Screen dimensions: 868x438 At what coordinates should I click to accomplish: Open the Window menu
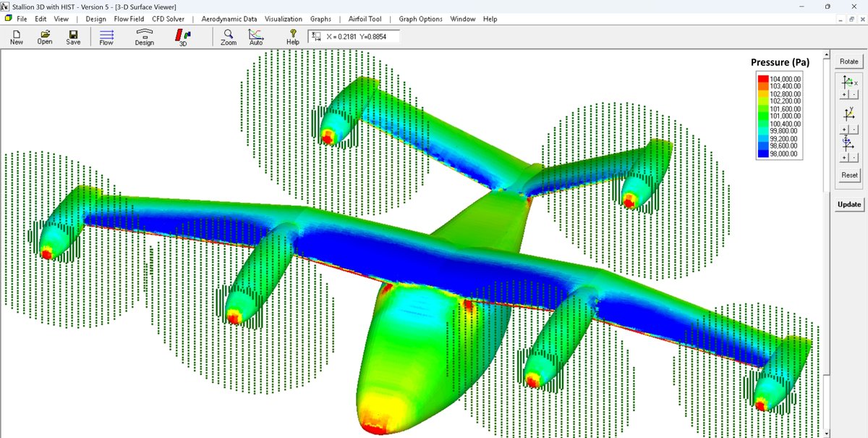tap(463, 19)
